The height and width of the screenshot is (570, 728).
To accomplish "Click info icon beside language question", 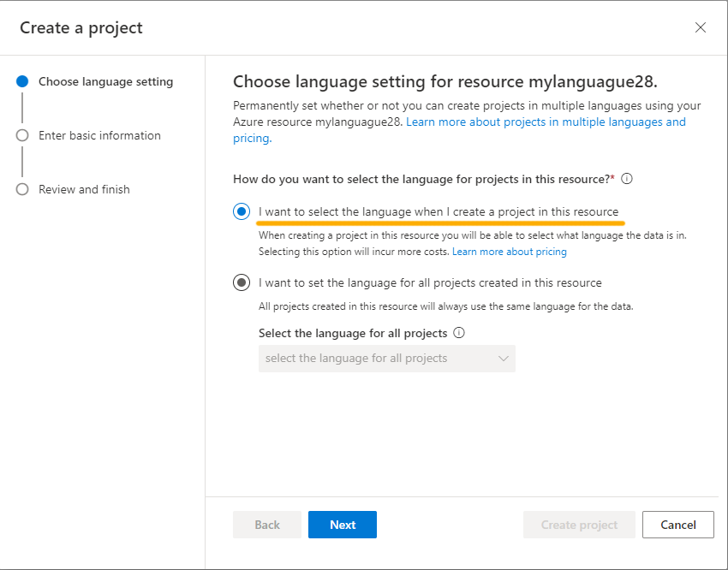I will click(x=627, y=179).
